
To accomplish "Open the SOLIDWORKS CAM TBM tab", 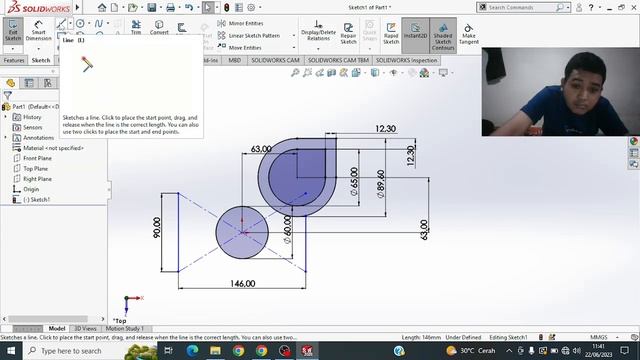I will pos(338,60).
